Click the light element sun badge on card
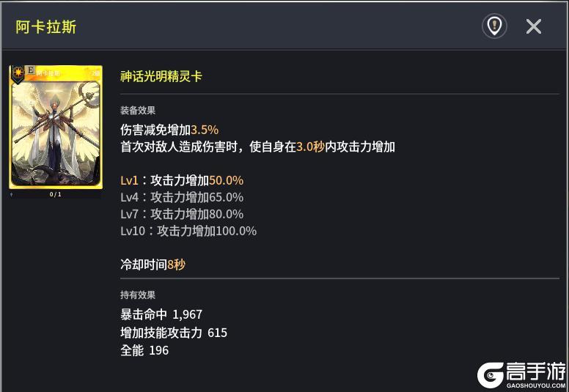 click(x=17, y=72)
